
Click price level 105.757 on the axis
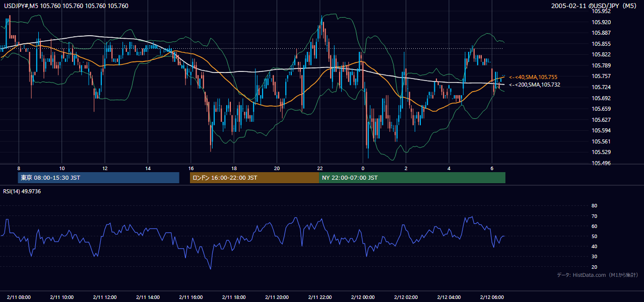coord(602,76)
